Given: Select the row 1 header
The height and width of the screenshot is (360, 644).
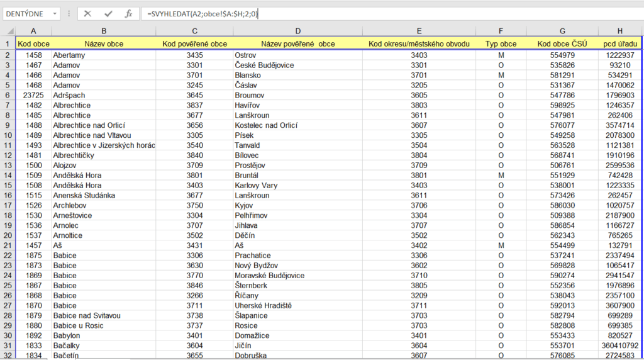Looking at the screenshot, I should 8,44.
